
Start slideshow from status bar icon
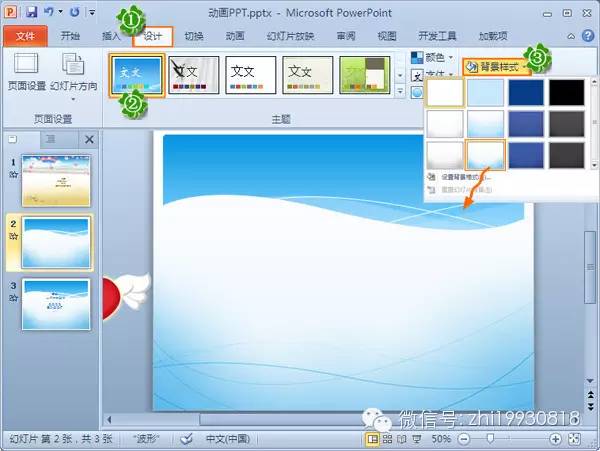pyautogui.click(x=416, y=439)
